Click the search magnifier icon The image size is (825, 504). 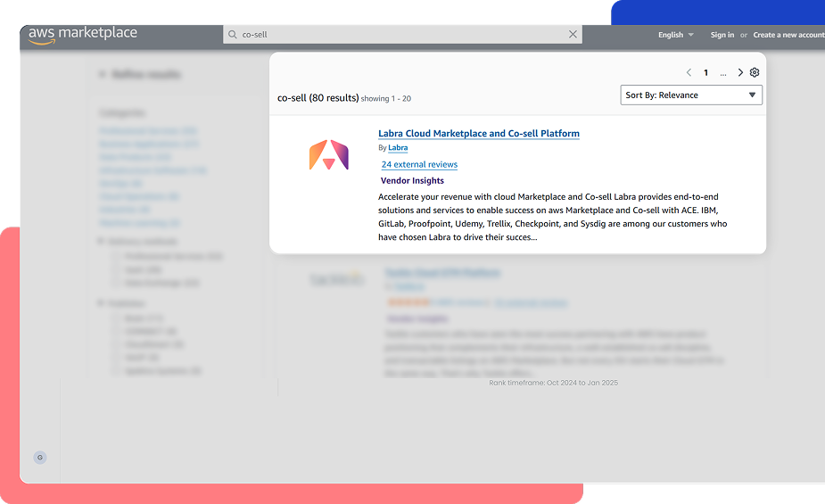point(233,35)
